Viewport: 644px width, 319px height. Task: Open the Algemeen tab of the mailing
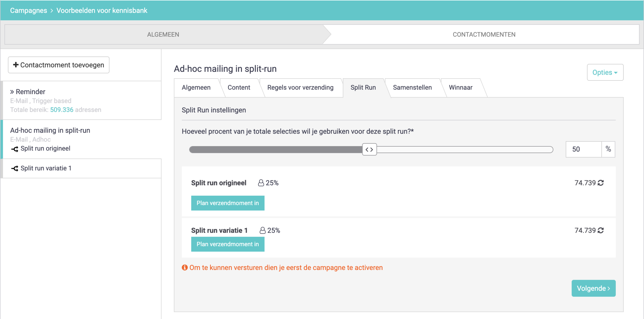196,88
